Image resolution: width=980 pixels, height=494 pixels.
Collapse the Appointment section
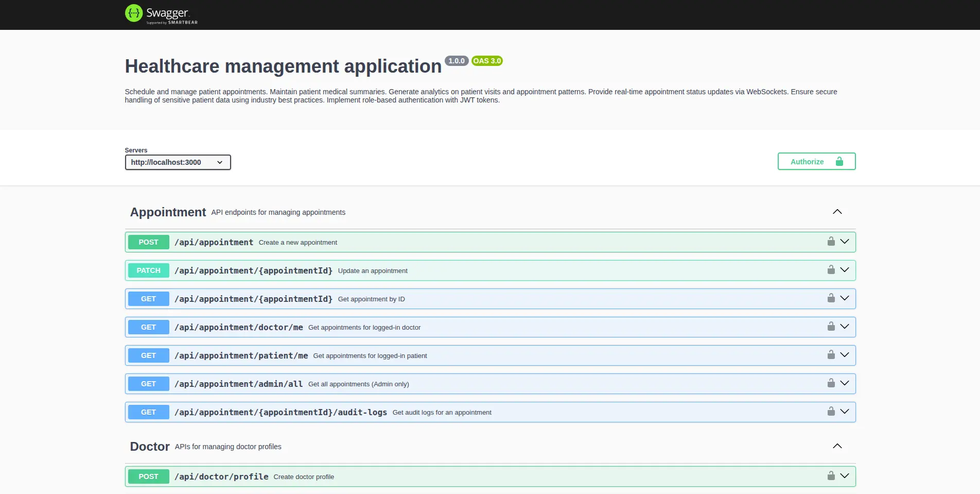(837, 212)
